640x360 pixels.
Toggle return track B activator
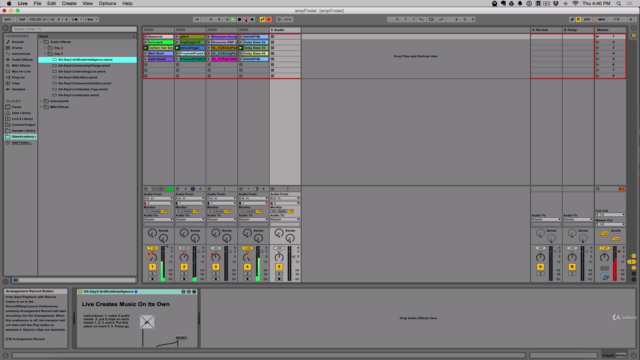[572, 267]
